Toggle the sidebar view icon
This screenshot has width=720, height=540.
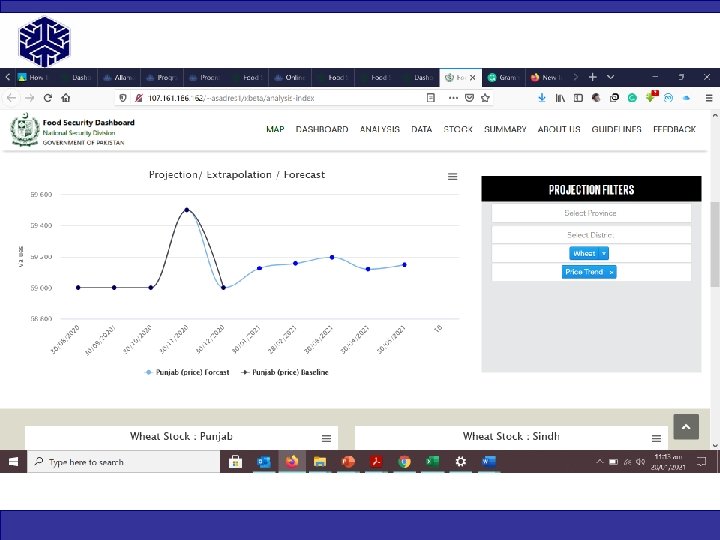578,98
